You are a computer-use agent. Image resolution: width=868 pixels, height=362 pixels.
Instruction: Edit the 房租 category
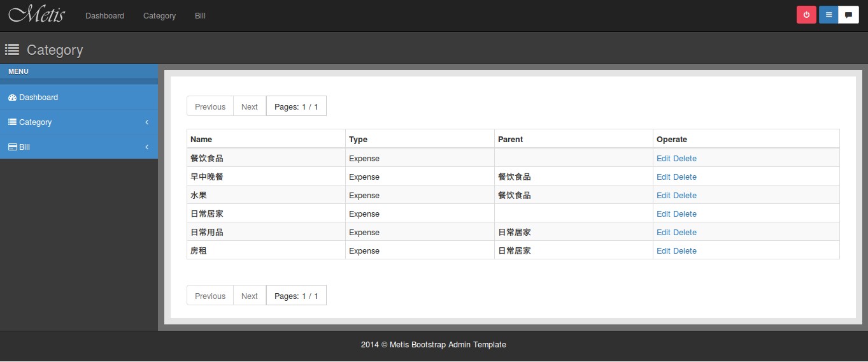(663, 250)
